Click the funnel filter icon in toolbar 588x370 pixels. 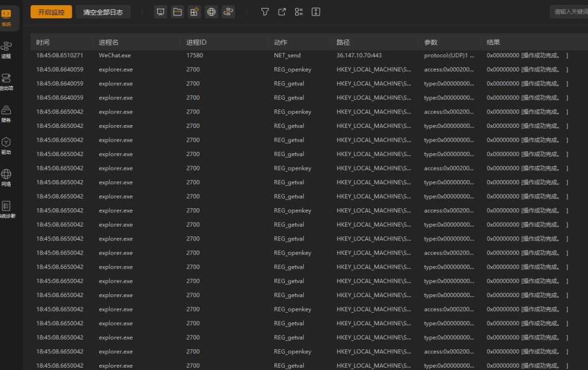265,12
